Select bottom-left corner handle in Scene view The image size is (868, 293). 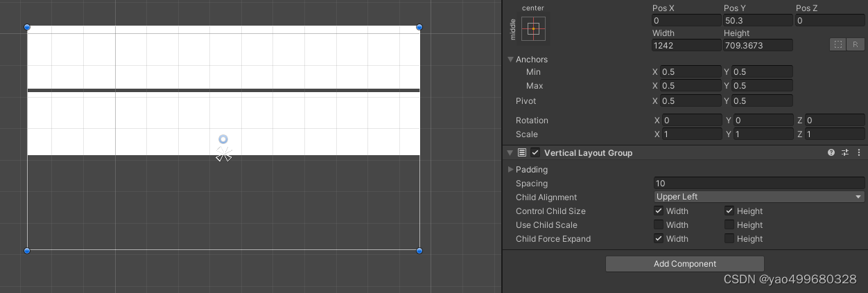[x=27, y=250]
